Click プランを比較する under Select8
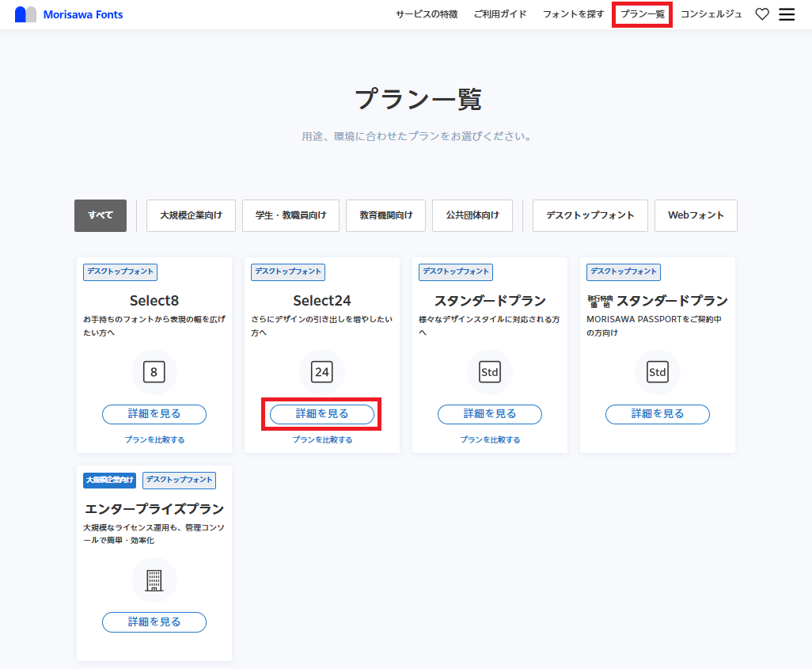This screenshot has height=669, width=812. [x=154, y=439]
